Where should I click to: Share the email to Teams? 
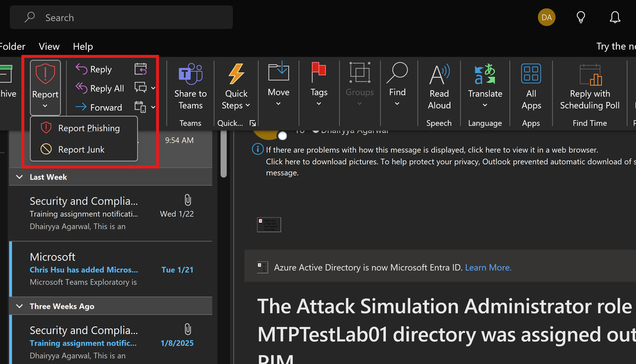click(x=190, y=87)
